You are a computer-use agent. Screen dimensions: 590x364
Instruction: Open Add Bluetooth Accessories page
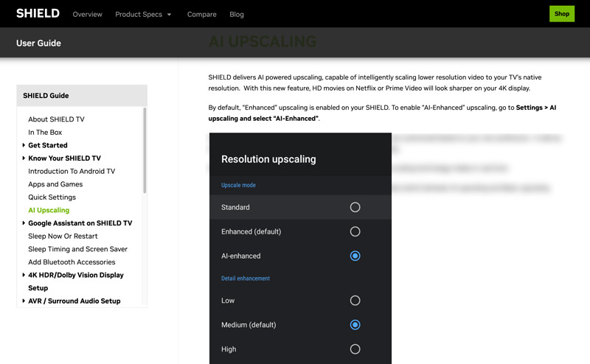tap(72, 262)
